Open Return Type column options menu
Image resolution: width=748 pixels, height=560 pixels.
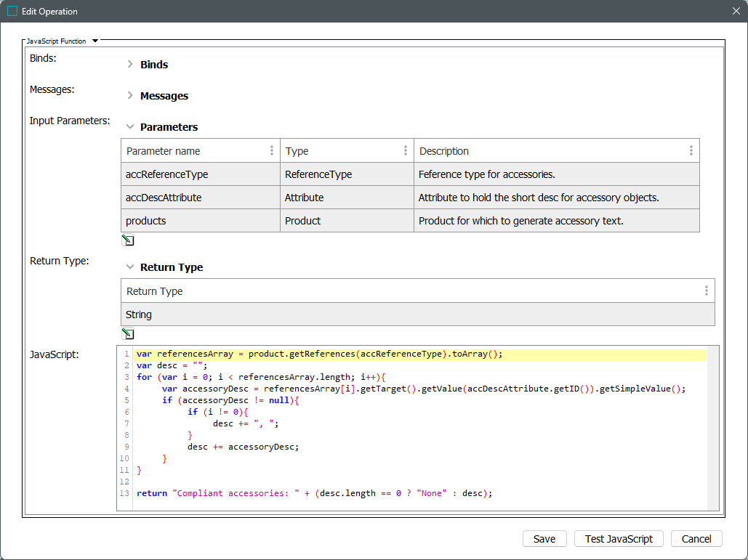click(x=706, y=291)
